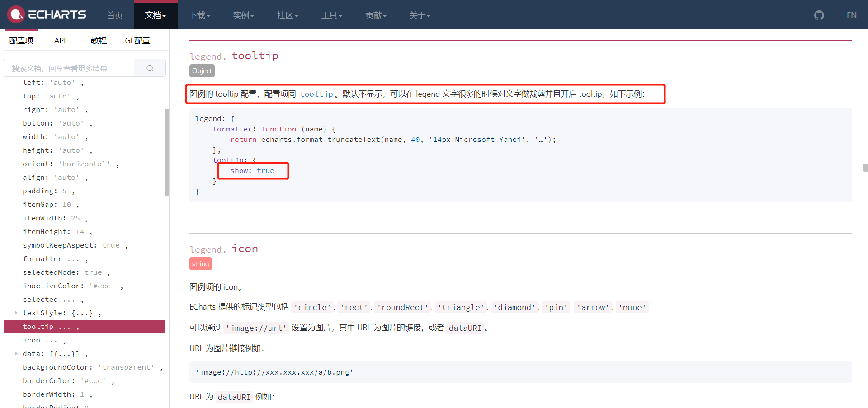Switch to the API tab

[x=60, y=41]
